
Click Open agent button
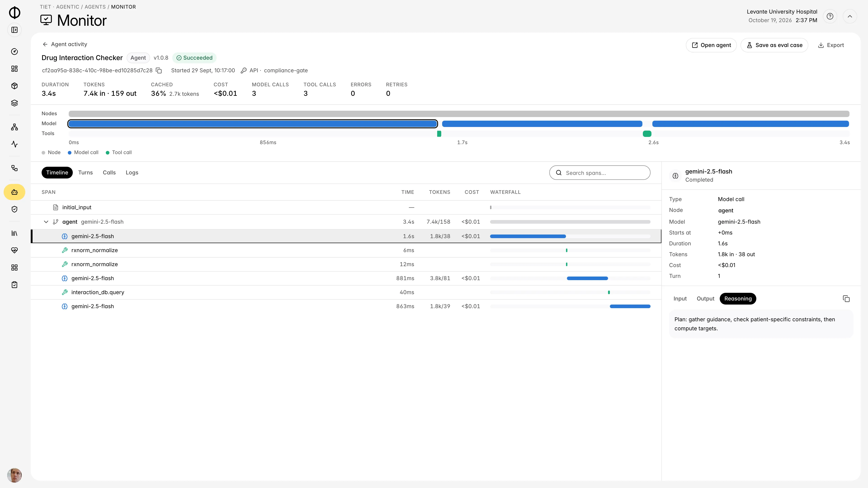(711, 45)
